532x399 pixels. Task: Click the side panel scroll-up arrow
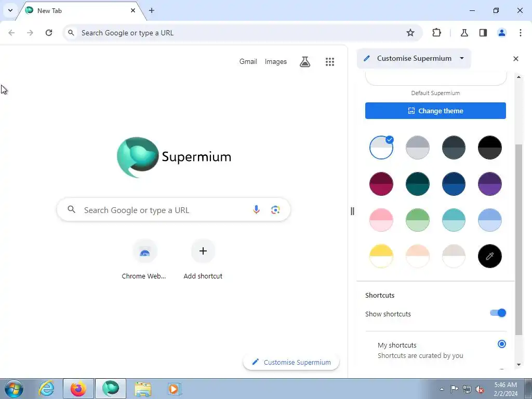518,77
